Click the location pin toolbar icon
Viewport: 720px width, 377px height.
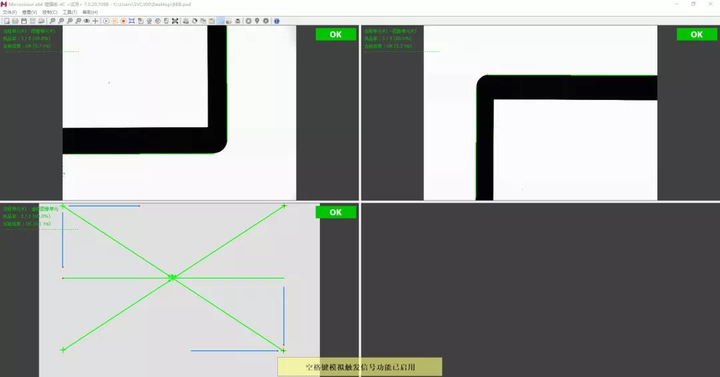coord(257,21)
